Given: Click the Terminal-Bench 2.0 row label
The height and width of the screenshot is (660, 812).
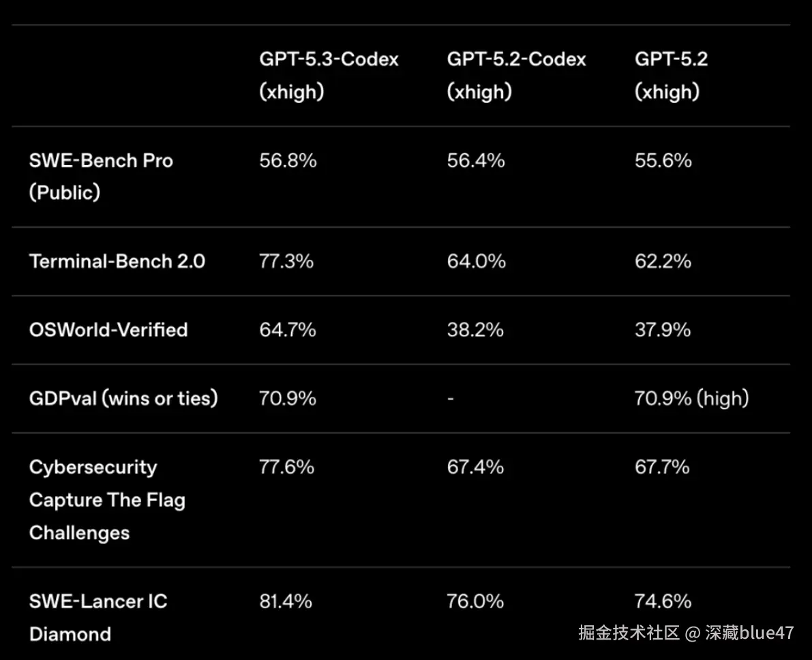Looking at the screenshot, I should point(117,261).
